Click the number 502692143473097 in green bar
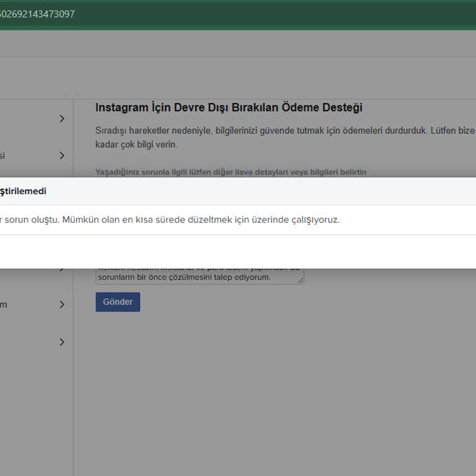 coord(37,14)
